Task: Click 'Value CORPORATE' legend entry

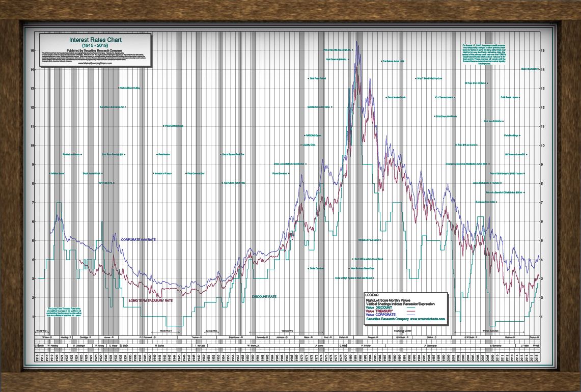Action: click(x=380, y=315)
